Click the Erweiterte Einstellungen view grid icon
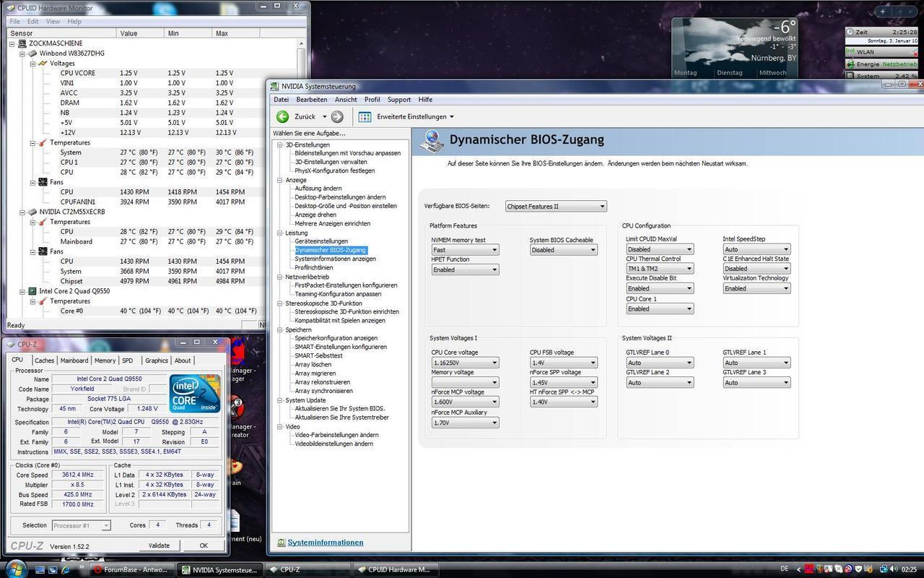 [365, 116]
